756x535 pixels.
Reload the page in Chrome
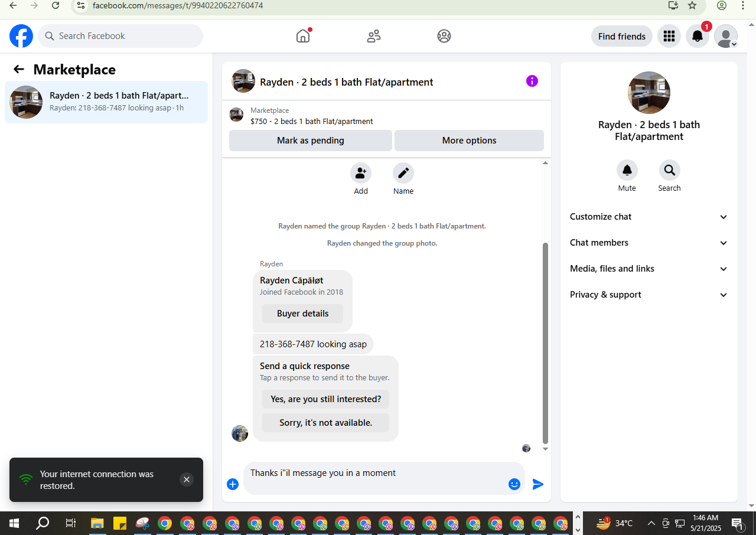pos(56,5)
